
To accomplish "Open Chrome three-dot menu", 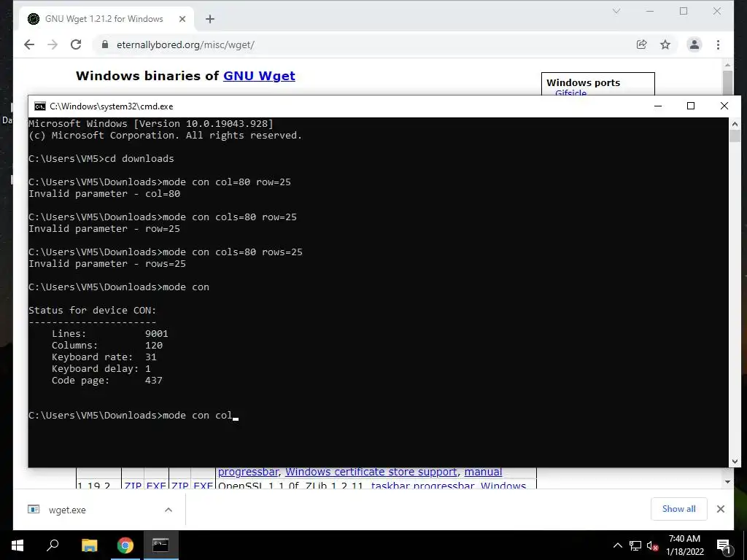I will tap(718, 44).
